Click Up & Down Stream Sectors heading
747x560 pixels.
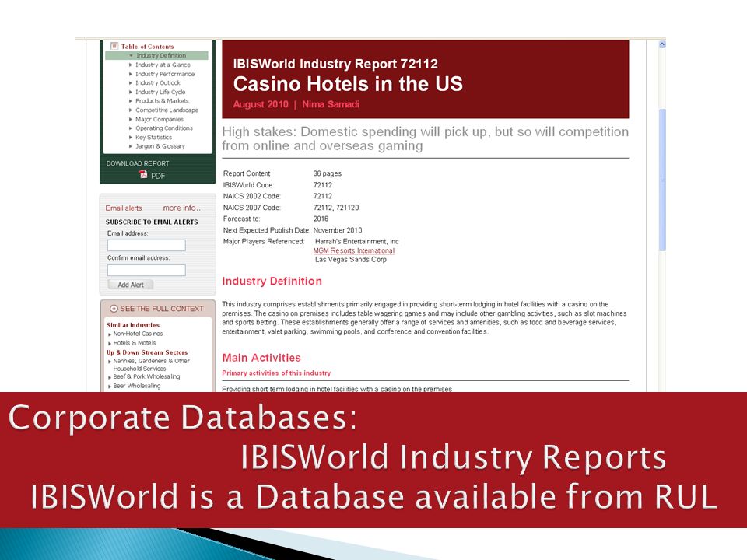tap(147, 352)
